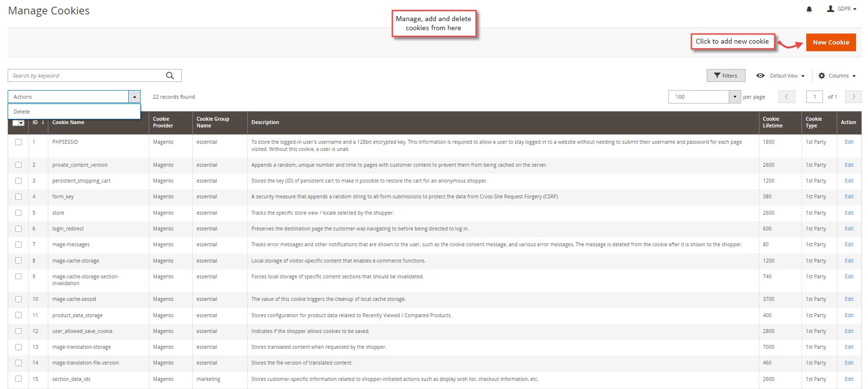Sort by the Cookie Lifetime column header
This screenshot has height=389, width=868.
(772, 122)
